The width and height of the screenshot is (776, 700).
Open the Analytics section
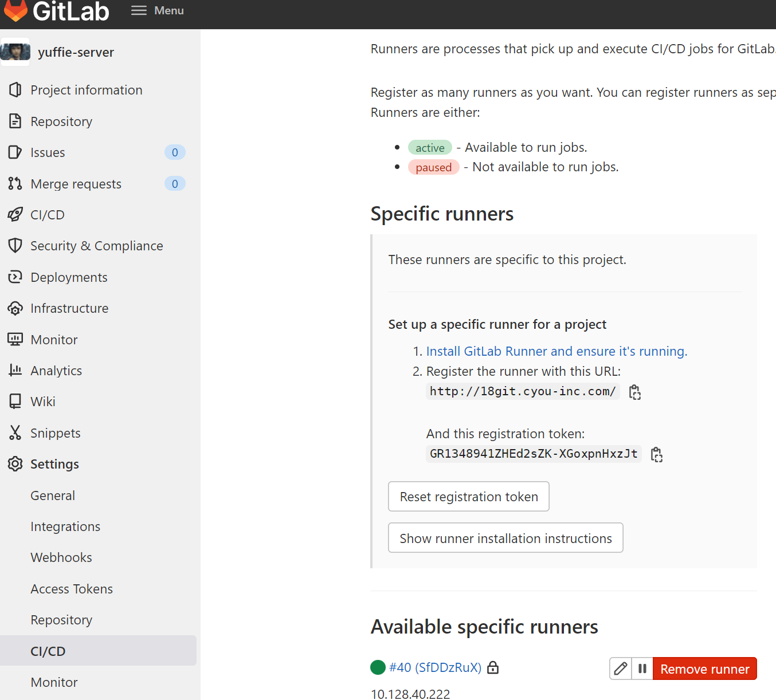click(x=56, y=371)
